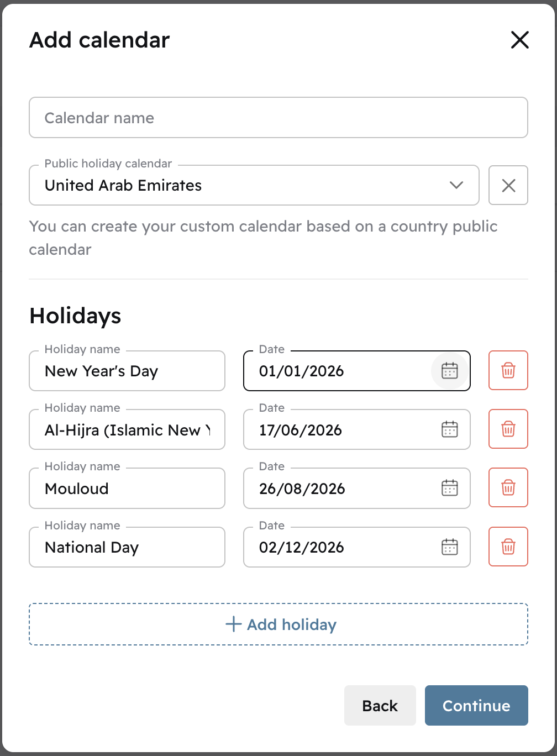Screen dimensions: 557x756
Task: Expand the Public holiday calendar dropdown
Action: (456, 185)
